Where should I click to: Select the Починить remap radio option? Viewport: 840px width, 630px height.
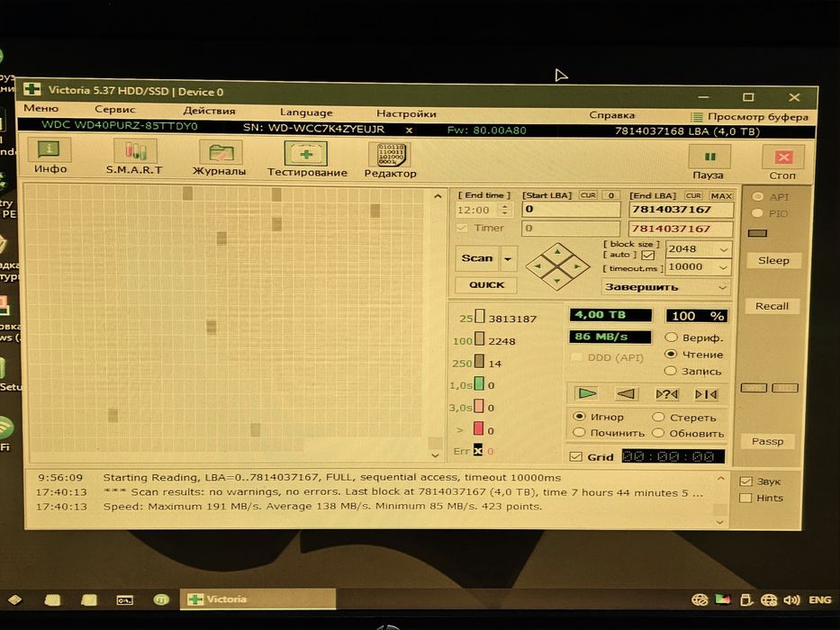click(x=579, y=432)
